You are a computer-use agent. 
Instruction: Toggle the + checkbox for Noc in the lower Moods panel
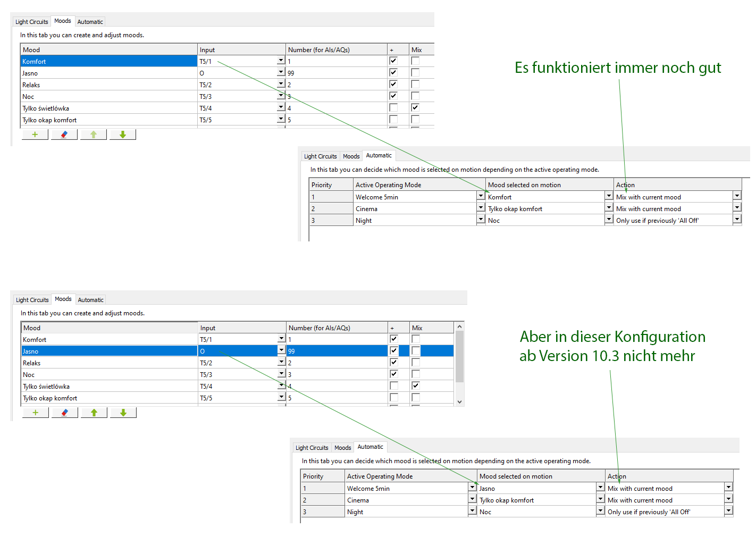tap(394, 374)
